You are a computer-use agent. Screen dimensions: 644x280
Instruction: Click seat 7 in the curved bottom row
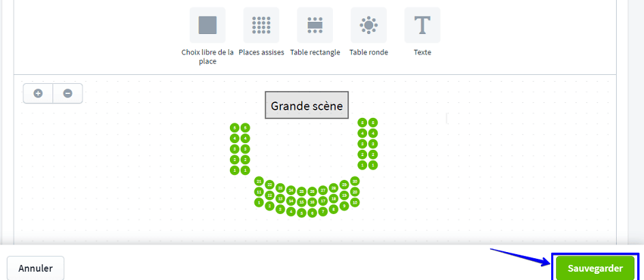pos(323,212)
